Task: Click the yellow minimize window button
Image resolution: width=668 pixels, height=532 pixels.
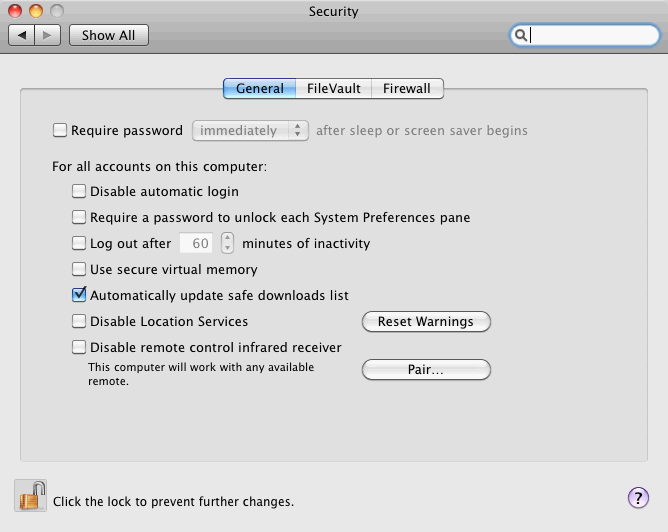Action: pos(36,12)
